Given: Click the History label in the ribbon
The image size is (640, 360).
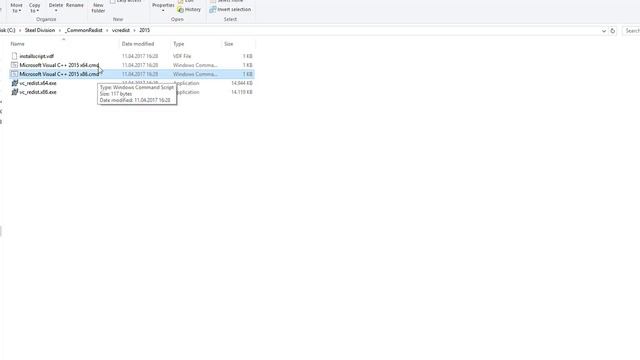Looking at the screenshot, I should pos(193,9).
